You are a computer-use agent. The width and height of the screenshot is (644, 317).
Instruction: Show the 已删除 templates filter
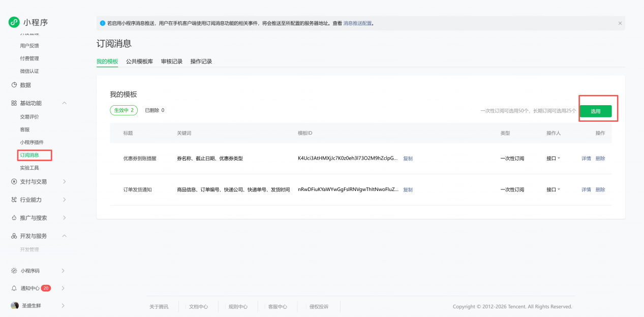(x=155, y=110)
